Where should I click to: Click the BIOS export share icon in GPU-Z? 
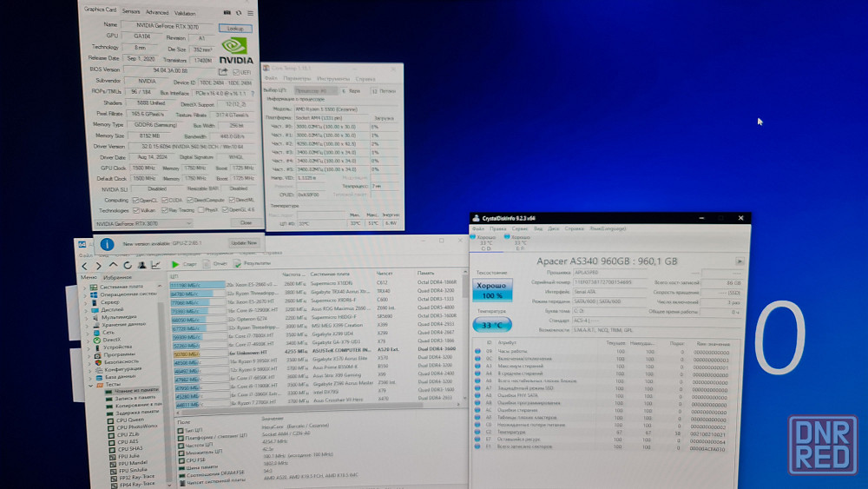point(222,72)
